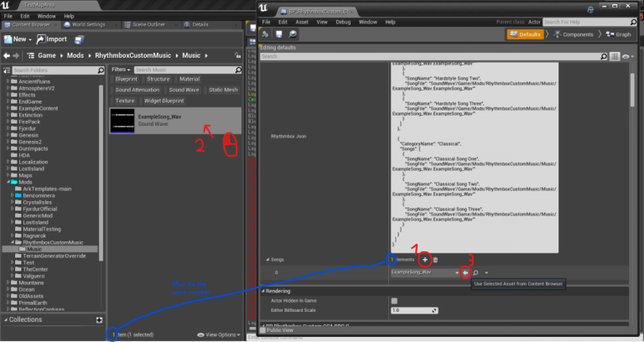Image resolution: width=644 pixels, height=342 pixels.
Task: Click the Defaults mode button
Action: (x=525, y=34)
